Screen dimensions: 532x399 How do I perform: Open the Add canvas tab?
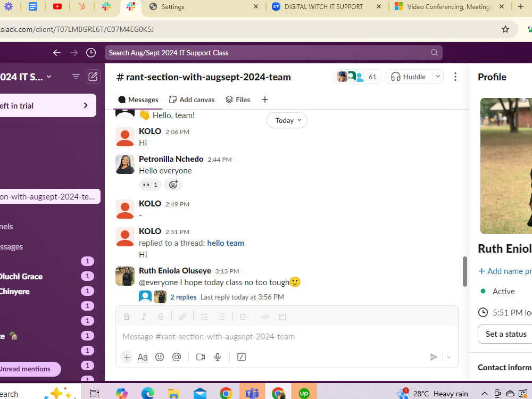tap(192, 100)
